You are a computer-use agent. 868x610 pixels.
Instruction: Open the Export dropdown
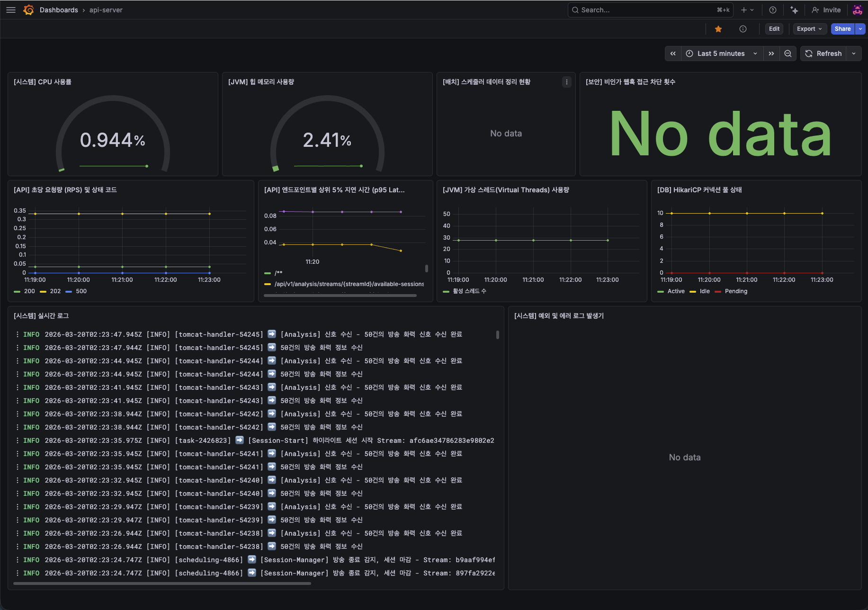pyautogui.click(x=810, y=29)
